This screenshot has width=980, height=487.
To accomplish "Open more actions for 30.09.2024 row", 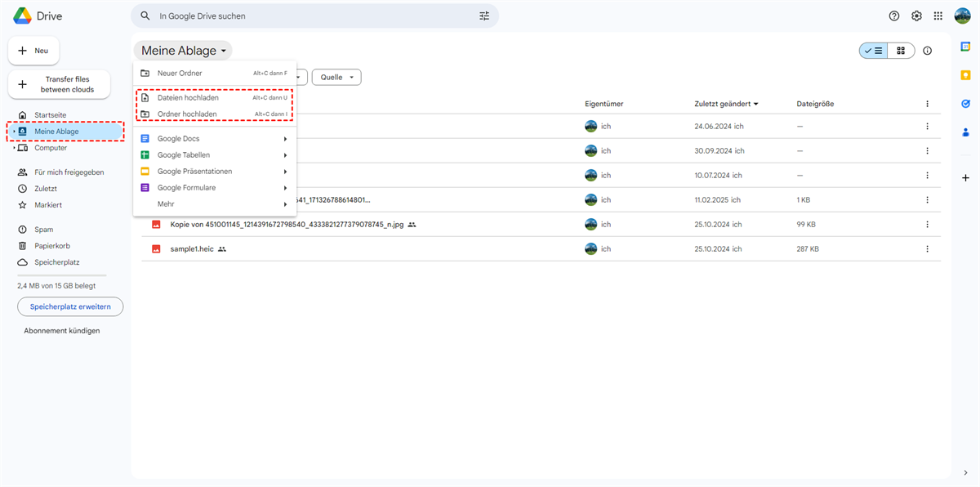I will pyautogui.click(x=927, y=150).
